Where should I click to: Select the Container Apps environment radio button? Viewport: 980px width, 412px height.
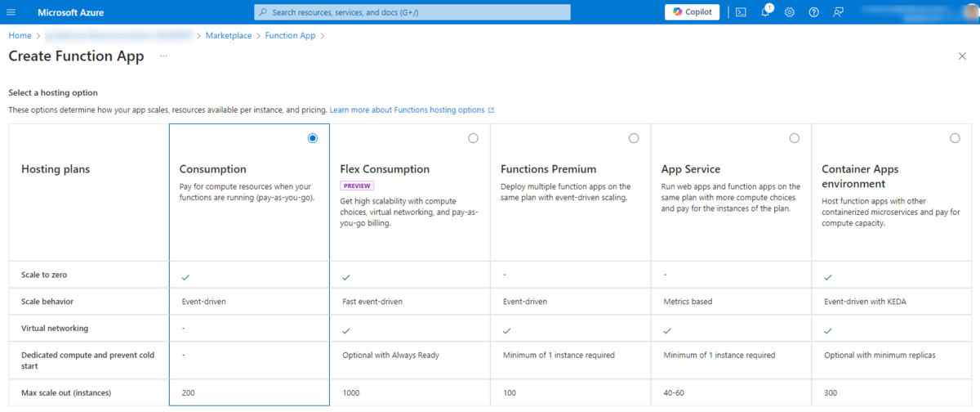coord(955,138)
